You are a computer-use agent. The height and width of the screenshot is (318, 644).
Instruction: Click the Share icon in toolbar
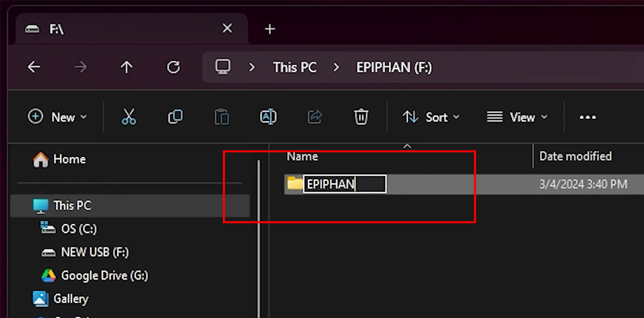point(315,117)
